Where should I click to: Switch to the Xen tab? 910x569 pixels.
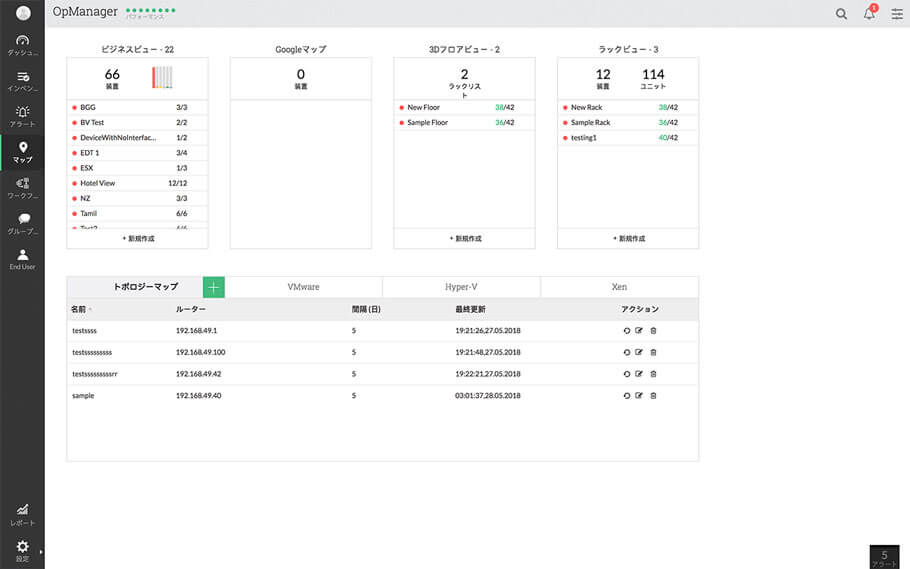click(619, 287)
